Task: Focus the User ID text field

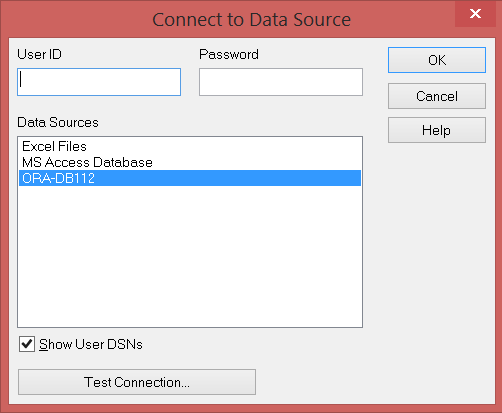Action: pos(99,82)
